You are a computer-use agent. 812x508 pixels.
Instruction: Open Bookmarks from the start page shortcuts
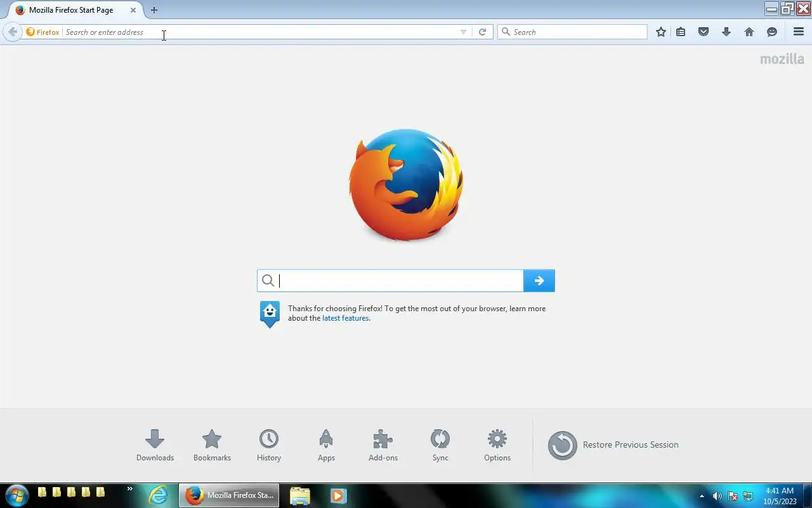tap(212, 445)
